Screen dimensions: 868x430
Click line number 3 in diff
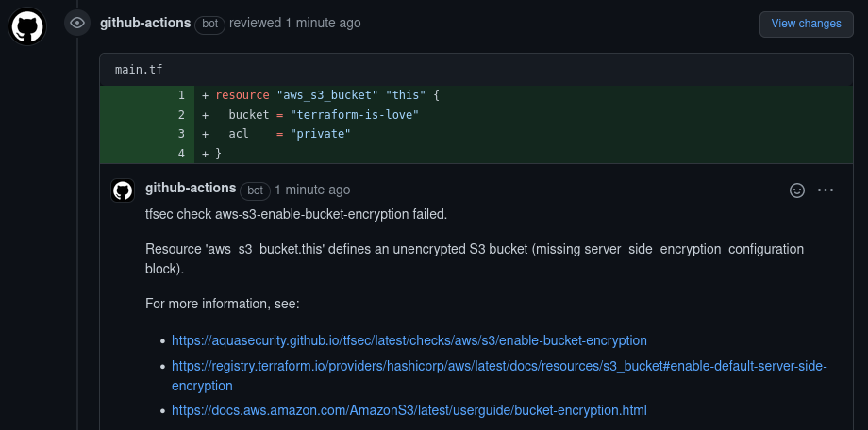pyautogui.click(x=180, y=134)
